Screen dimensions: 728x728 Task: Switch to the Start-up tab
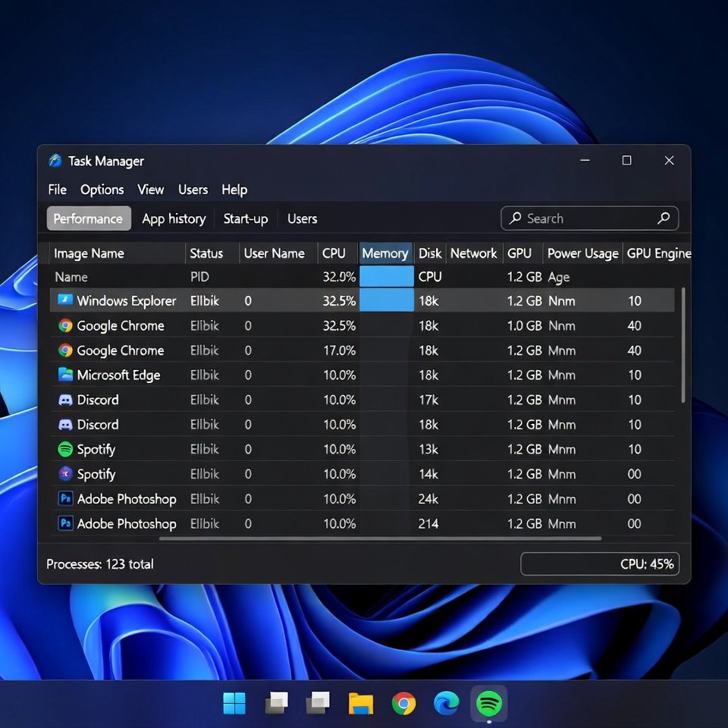point(246,218)
